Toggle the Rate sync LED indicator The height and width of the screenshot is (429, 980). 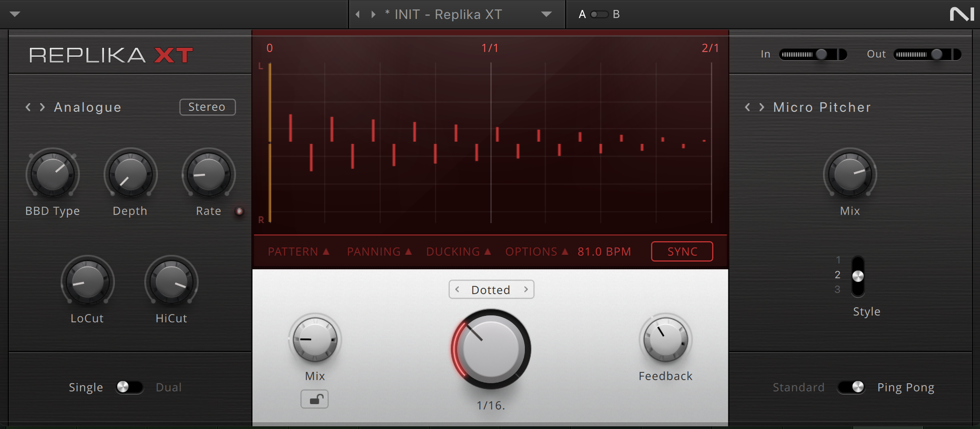point(239,211)
